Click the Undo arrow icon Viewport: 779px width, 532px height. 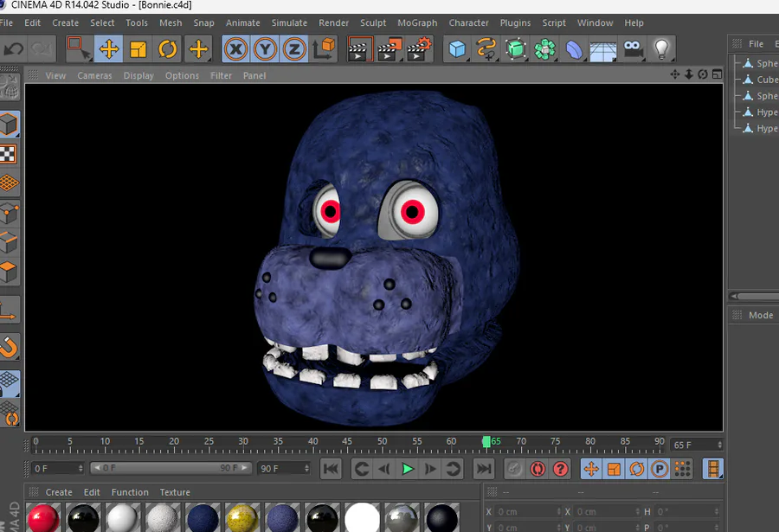click(x=14, y=49)
